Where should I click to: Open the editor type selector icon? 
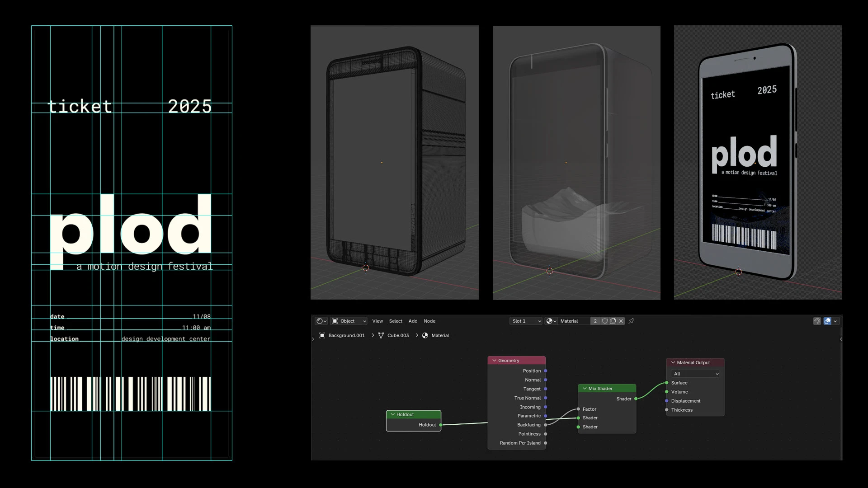[x=321, y=321]
